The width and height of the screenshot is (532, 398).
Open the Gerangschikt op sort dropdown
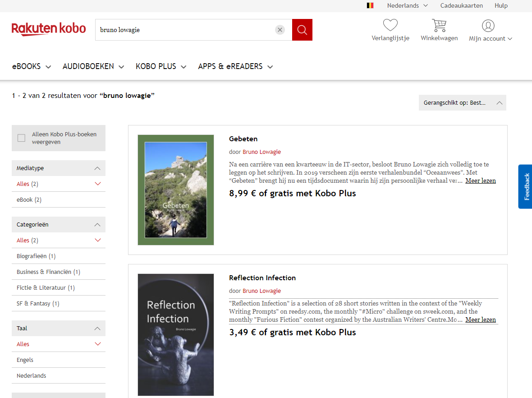coord(462,102)
